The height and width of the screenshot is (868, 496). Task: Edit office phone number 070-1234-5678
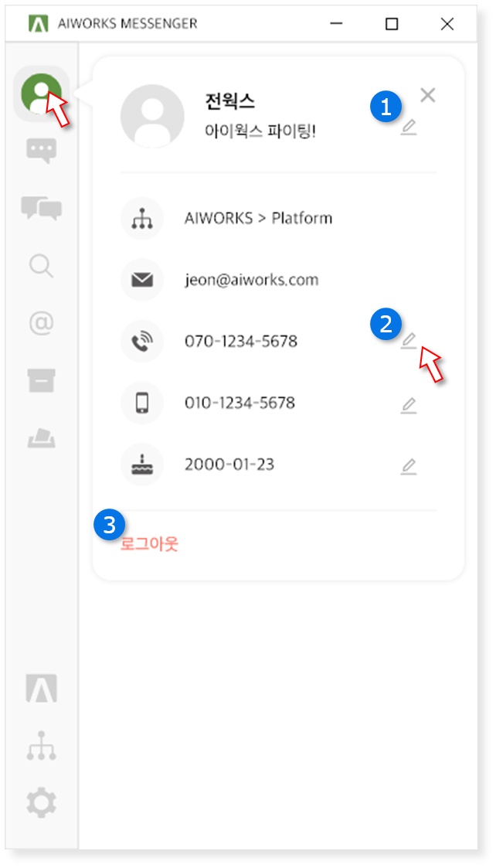(409, 341)
